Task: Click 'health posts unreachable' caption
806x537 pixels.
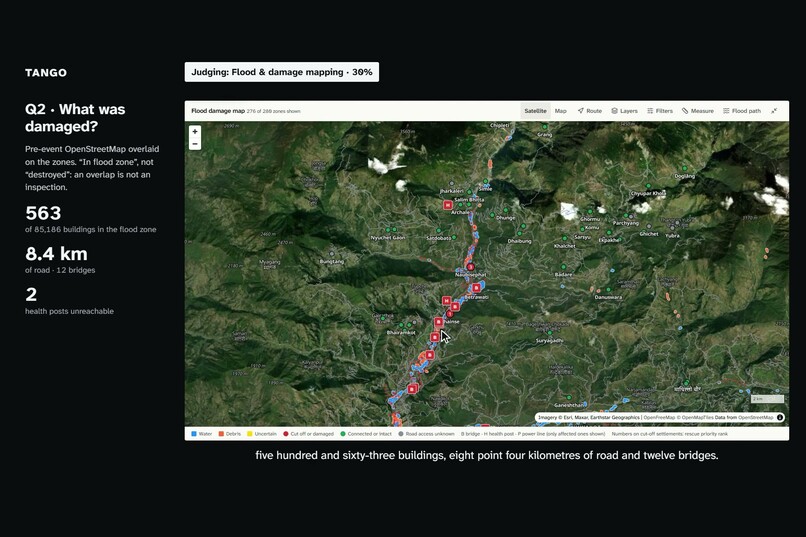Action: 69,311
